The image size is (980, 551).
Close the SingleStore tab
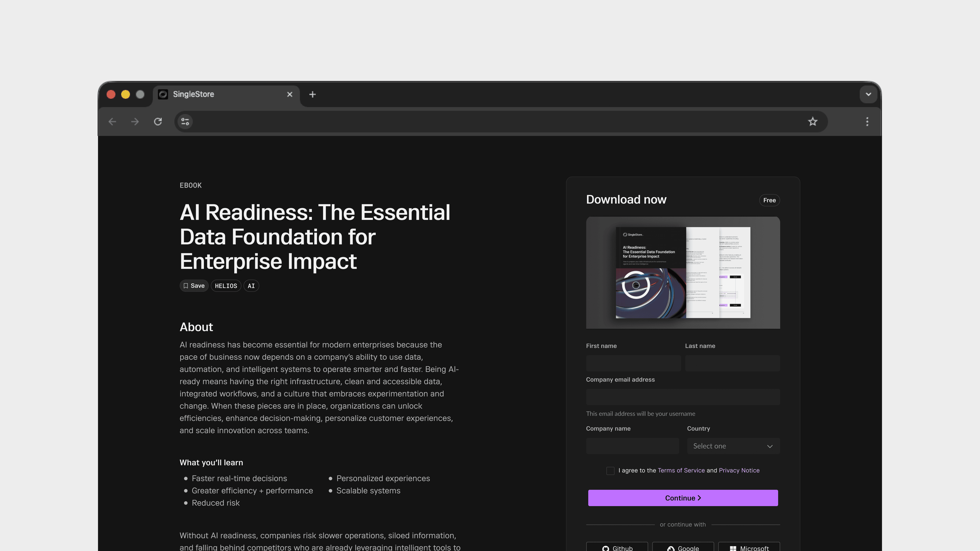289,94
